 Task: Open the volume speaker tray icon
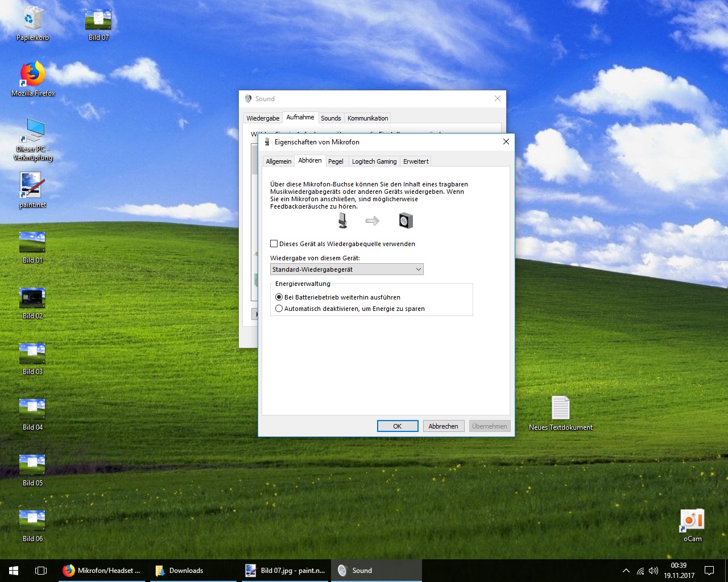pos(653,571)
